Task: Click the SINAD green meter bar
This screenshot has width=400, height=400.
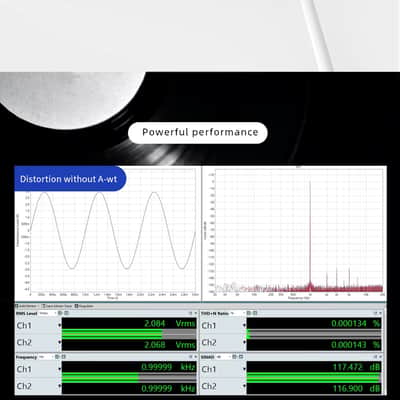Action: pyautogui.click(x=314, y=378)
